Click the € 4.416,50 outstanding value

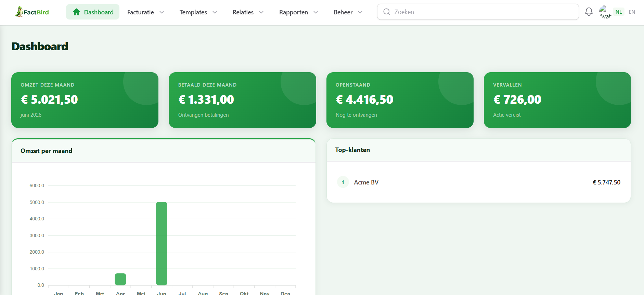[x=365, y=100]
